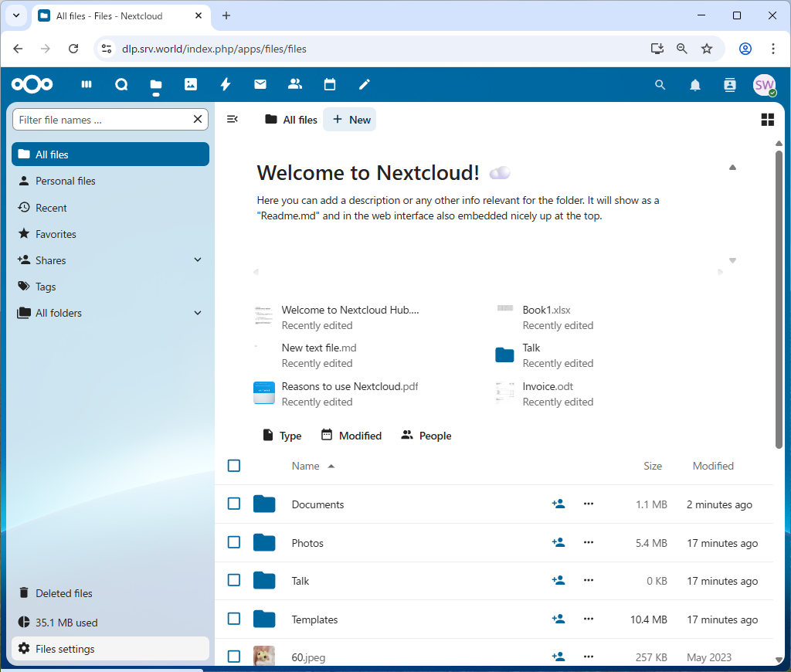Go to Favorites in sidebar
This screenshot has height=672, width=791.
pyautogui.click(x=56, y=234)
